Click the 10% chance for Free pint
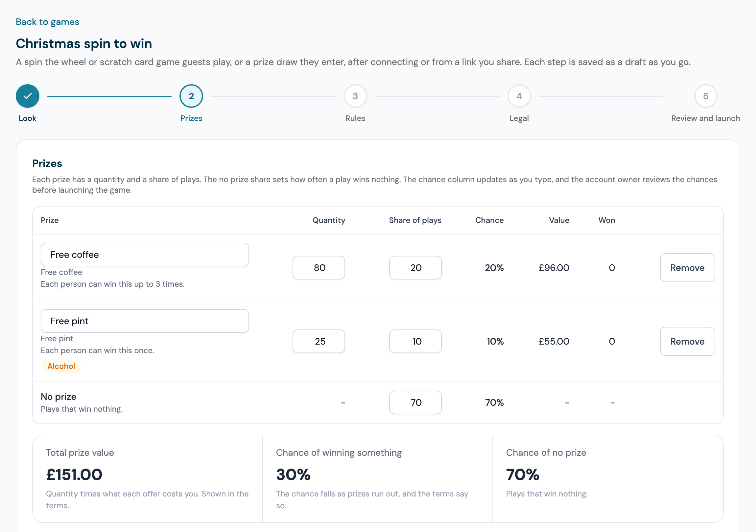The width and height of the screenshot is (756, 532). pos(495,341)
